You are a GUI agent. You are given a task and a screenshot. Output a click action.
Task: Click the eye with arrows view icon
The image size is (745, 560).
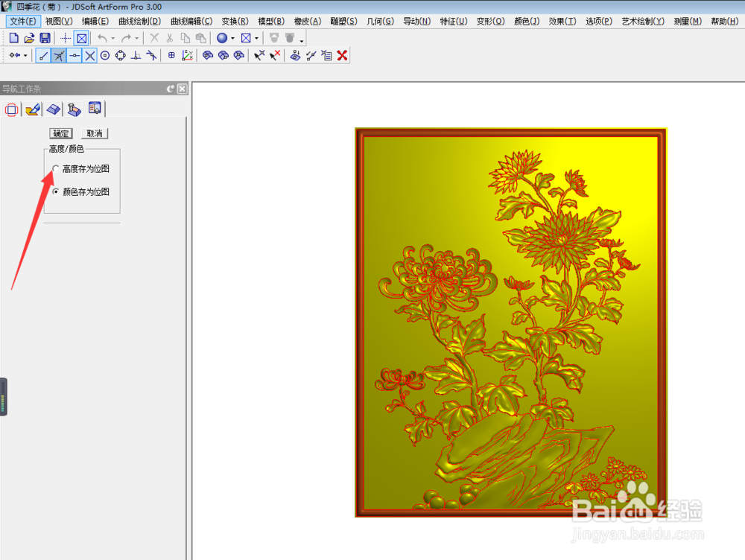[x=295, y=56]
